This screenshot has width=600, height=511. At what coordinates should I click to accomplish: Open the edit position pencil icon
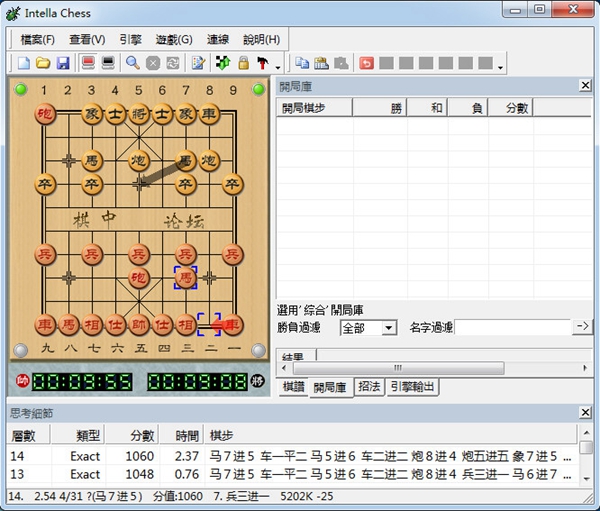pos(198,63)
